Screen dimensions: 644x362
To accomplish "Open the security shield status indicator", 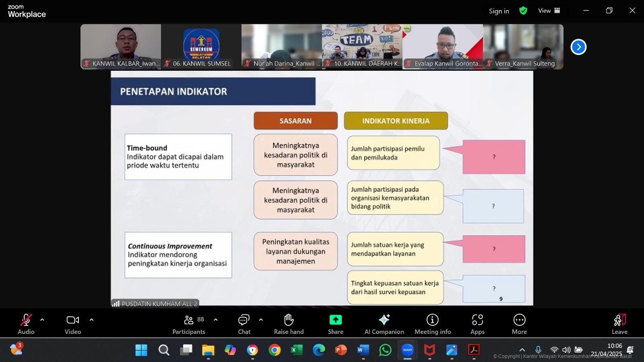I will (523, 11).
